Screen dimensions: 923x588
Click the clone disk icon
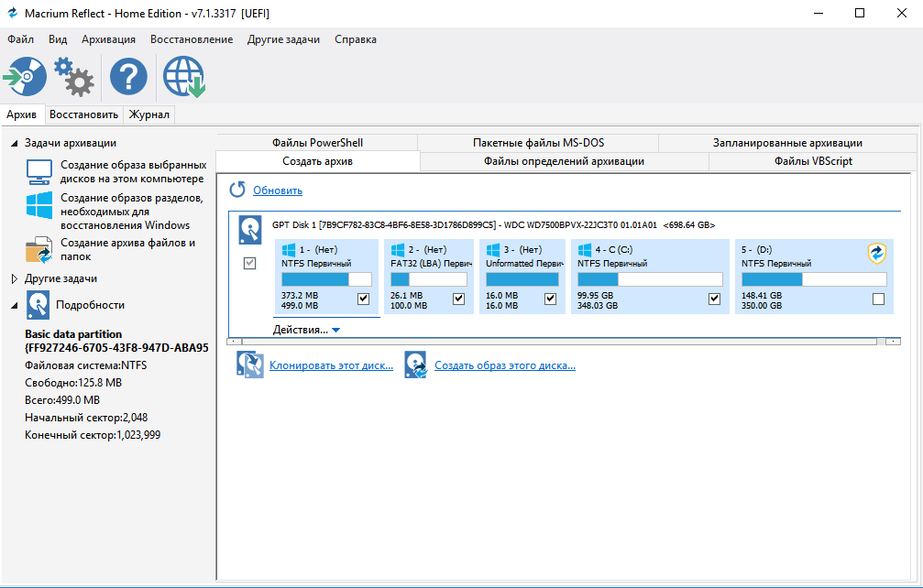click(x=249, y=365)
